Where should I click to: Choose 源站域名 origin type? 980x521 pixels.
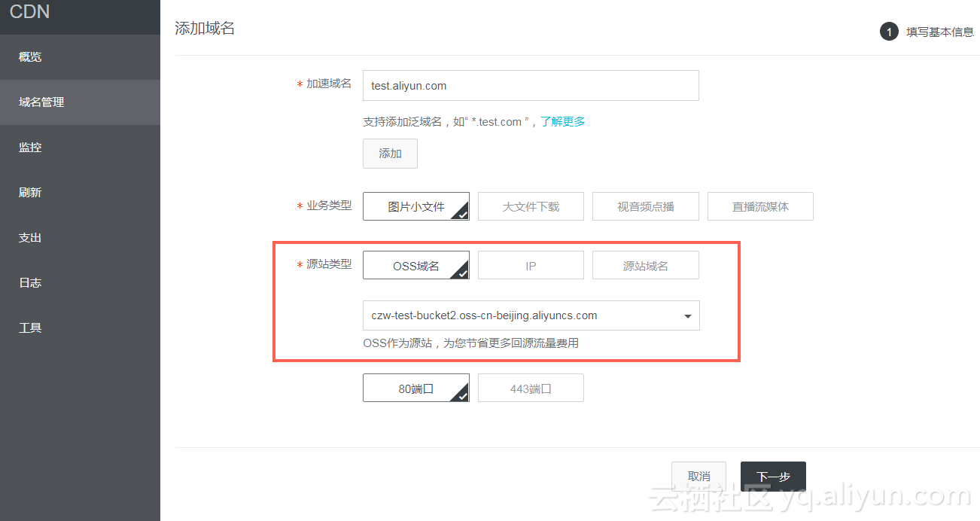(646, 266)
